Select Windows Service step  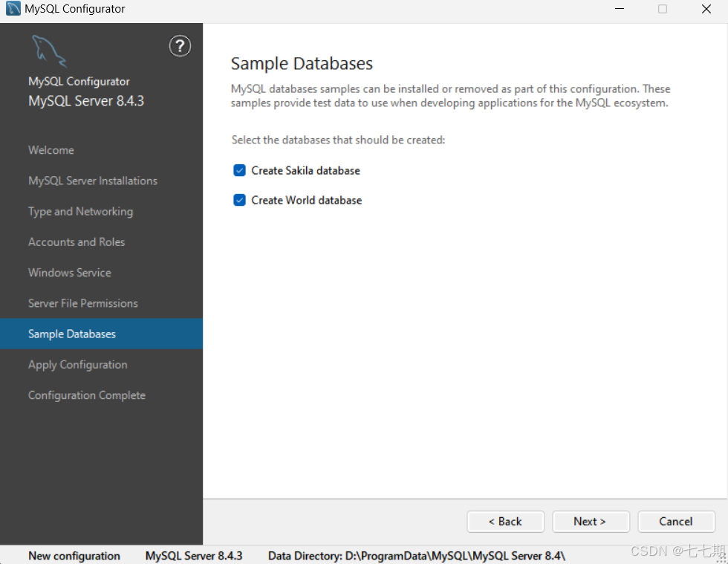click(70, 273)
